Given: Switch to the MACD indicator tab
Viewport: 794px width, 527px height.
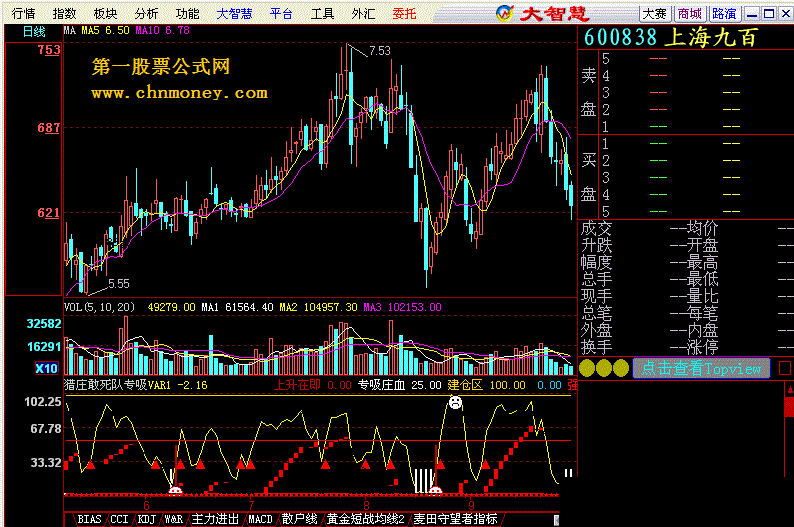Looking at the screenshot, I should point(260,519).
